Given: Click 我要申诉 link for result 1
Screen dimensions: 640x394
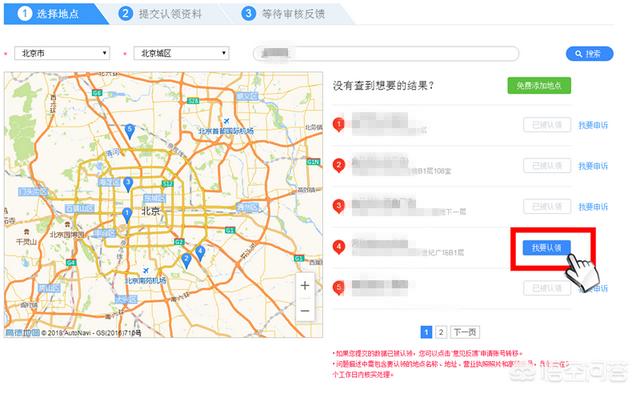Looking at the screenshot, I should point(593,125).
